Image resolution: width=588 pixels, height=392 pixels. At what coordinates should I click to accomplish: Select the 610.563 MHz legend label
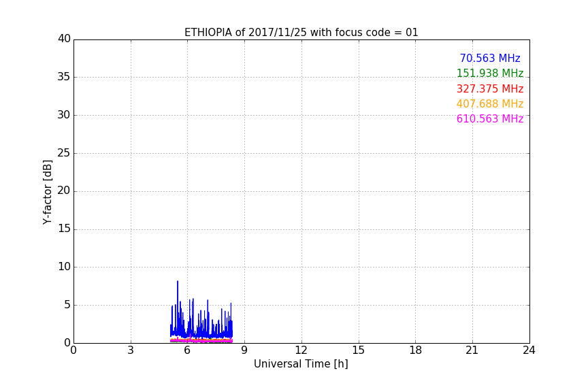490,119
